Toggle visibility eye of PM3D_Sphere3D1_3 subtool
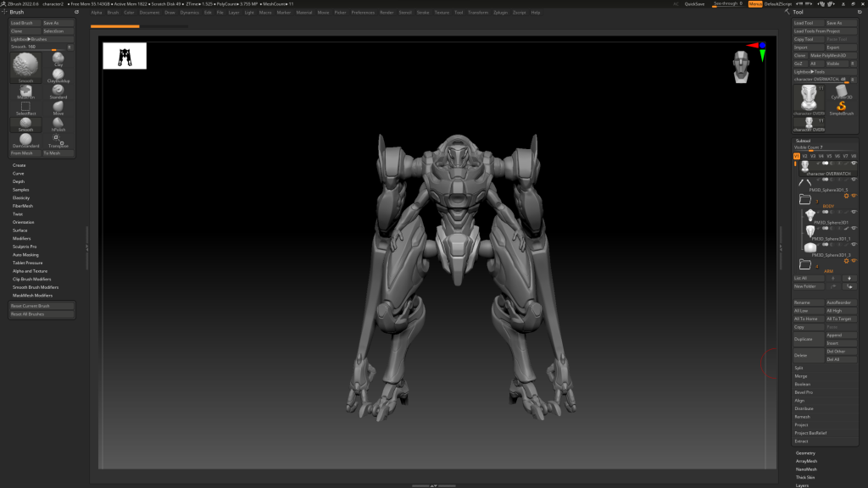The image size is (868, 488). (854, 245)
